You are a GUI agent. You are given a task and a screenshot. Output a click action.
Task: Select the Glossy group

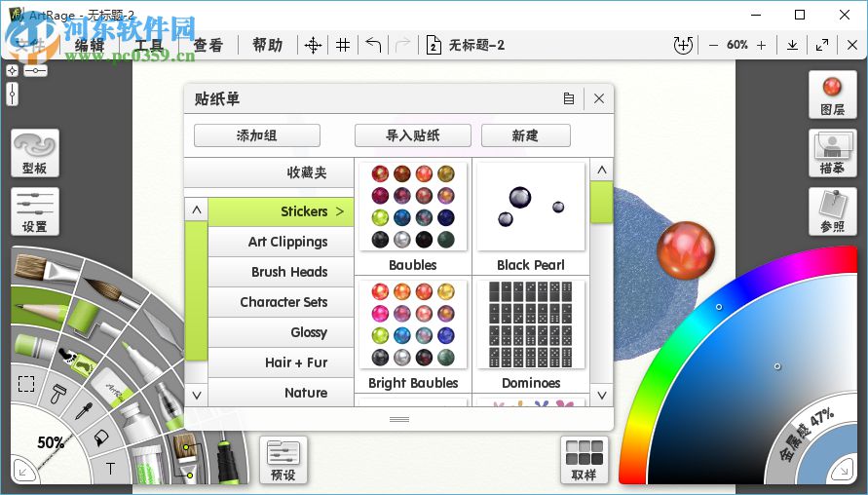point(281,332)
